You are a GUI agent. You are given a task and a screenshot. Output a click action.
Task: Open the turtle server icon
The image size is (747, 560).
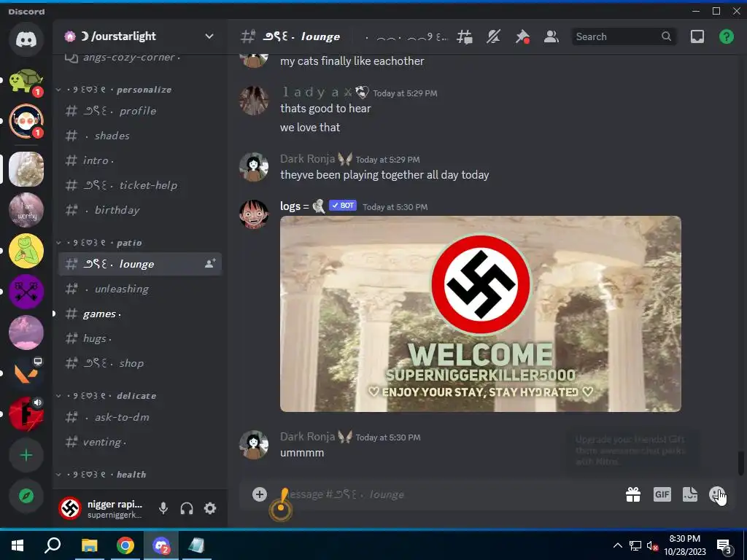pos(26,82)
